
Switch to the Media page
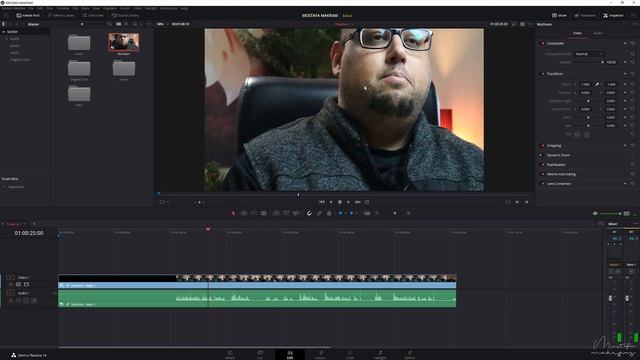coord(230,354)
